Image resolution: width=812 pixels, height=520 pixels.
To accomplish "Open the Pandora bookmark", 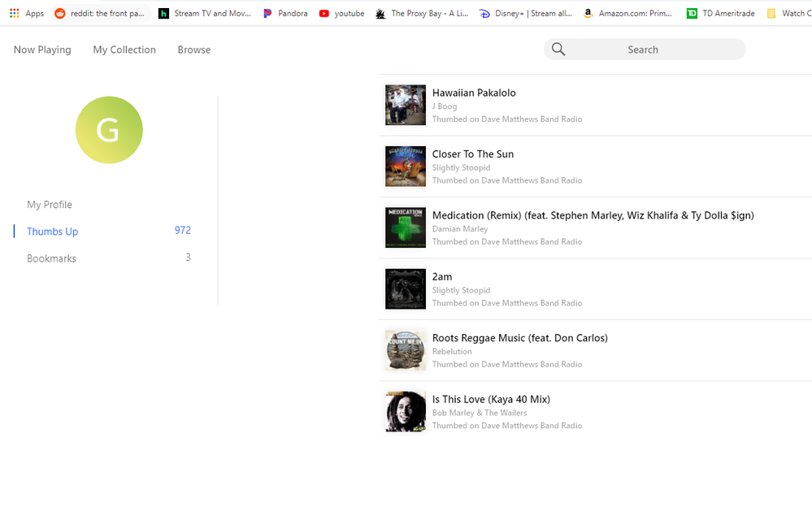I will coord(285,13).
